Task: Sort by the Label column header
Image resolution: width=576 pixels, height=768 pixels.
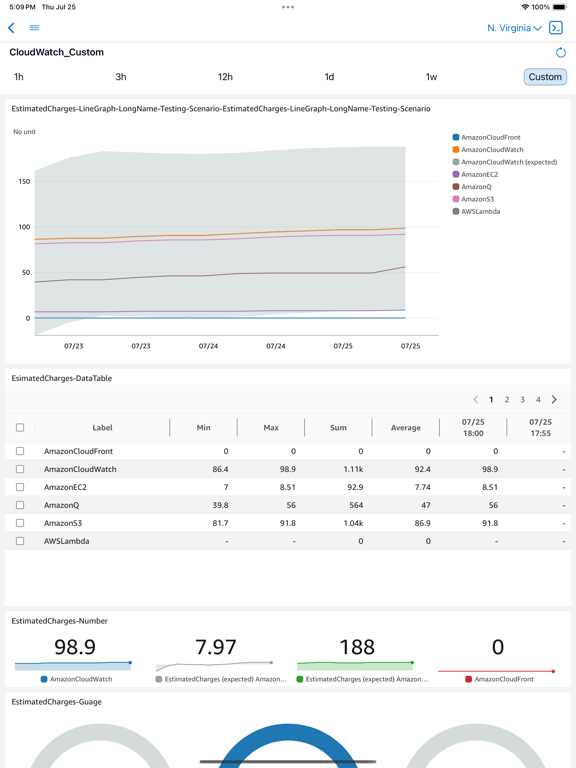Action: pyautogui.click(x=102, y=428)
